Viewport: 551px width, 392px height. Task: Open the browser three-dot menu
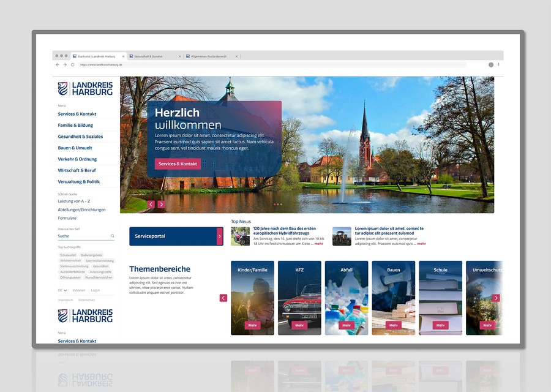point(498,65)
